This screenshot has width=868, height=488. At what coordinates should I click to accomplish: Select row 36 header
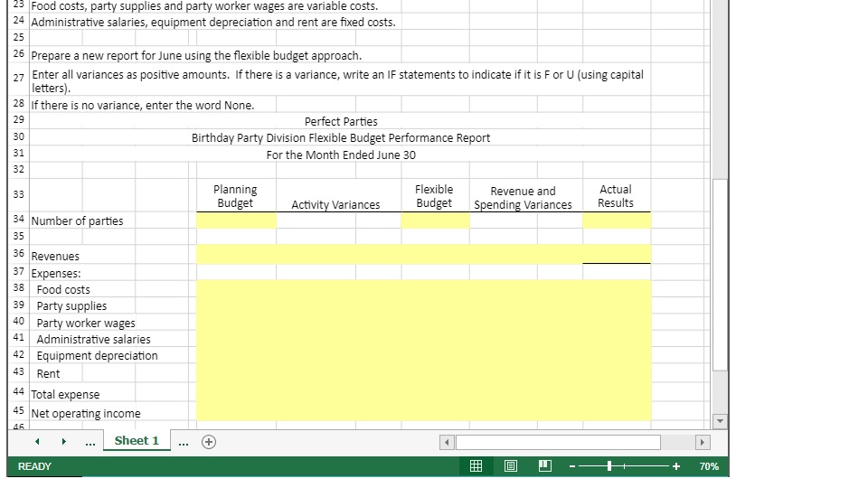pyautogui.click(x=18, y=253)
